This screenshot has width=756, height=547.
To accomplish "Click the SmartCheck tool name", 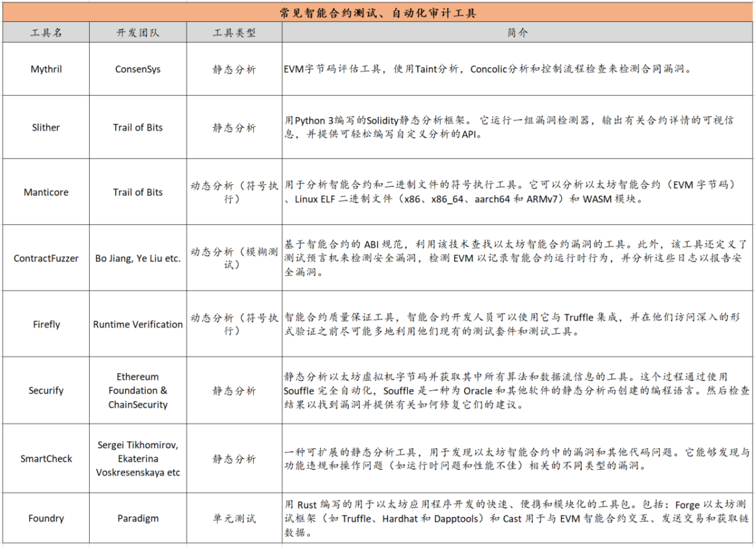I will (x=45, y=458).
